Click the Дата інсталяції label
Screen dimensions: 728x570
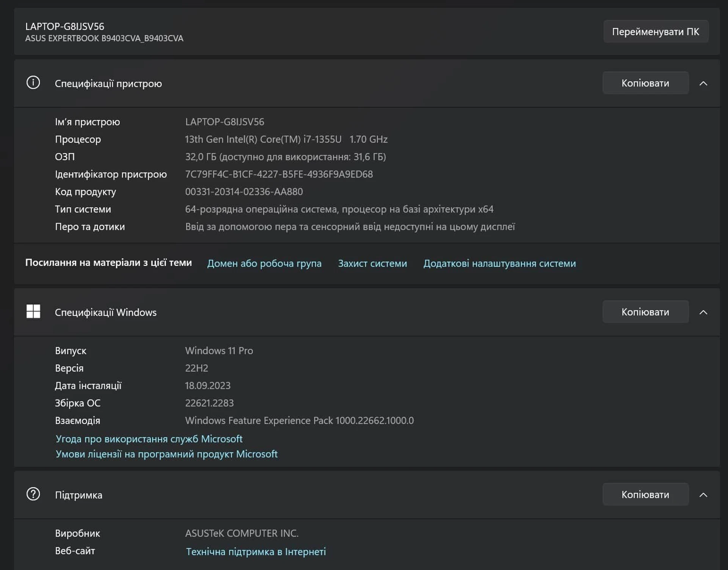coord(88,385)
